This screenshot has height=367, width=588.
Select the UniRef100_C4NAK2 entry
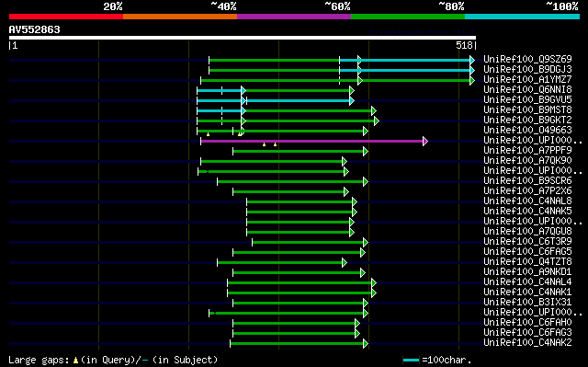pyautogui.click(x=527, y=342)
